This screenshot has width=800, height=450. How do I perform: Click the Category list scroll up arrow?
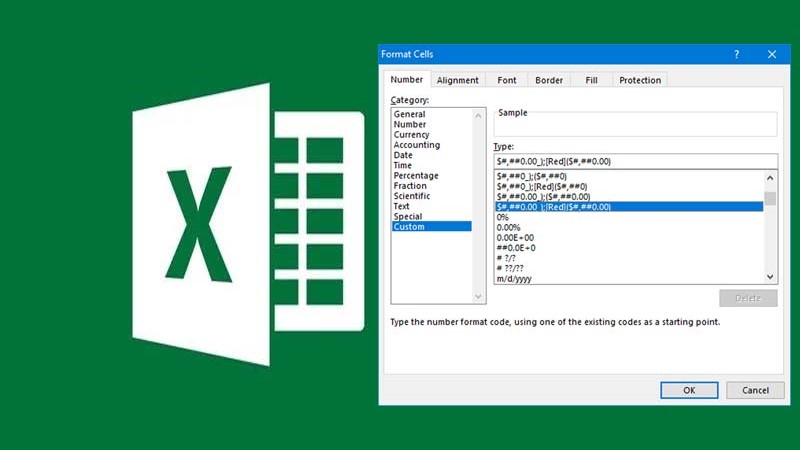click(478, 116)
